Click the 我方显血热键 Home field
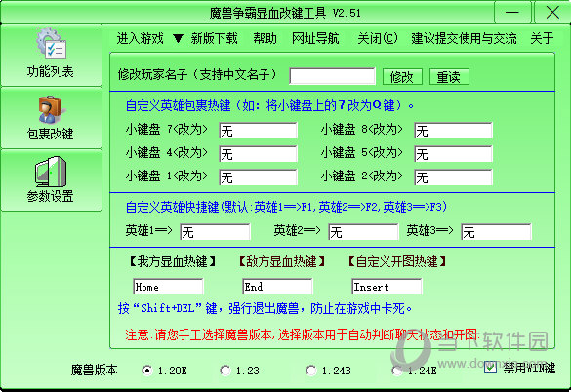This screenshot has width=571, height=392. pyautogui.click(x=168, y=287)
